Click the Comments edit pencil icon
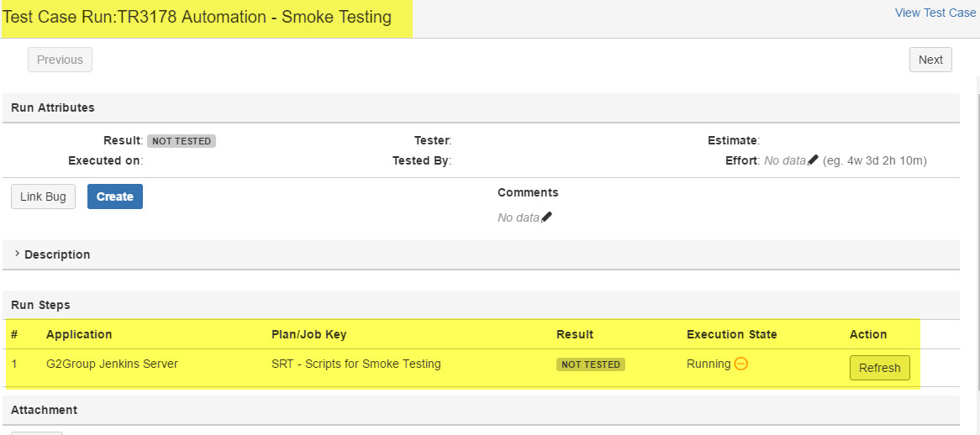Viewport: 980px width, 435px height. [547, 217]
